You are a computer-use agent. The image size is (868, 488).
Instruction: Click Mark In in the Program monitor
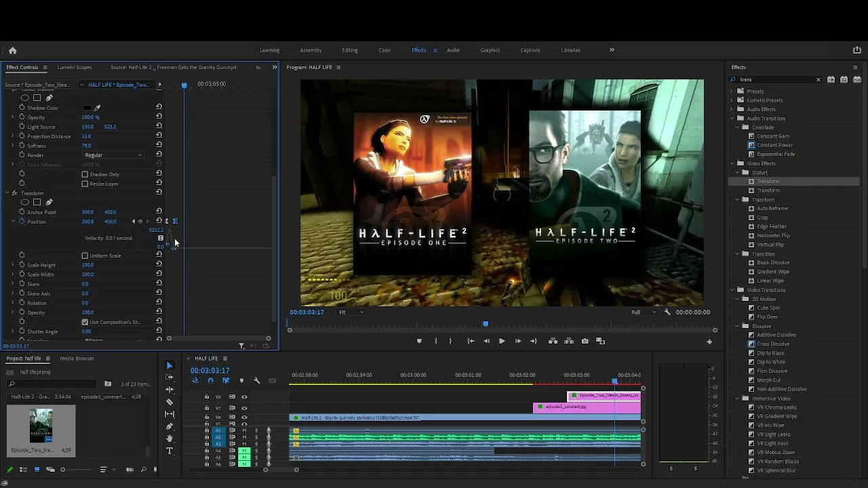click(x=435, y=341)
